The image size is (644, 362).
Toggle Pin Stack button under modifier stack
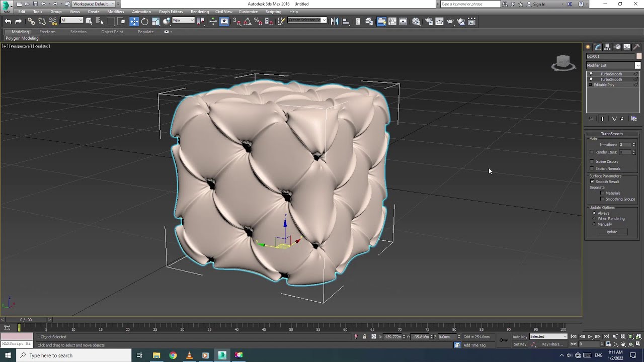pyautogui.click(x=591, y=119)
